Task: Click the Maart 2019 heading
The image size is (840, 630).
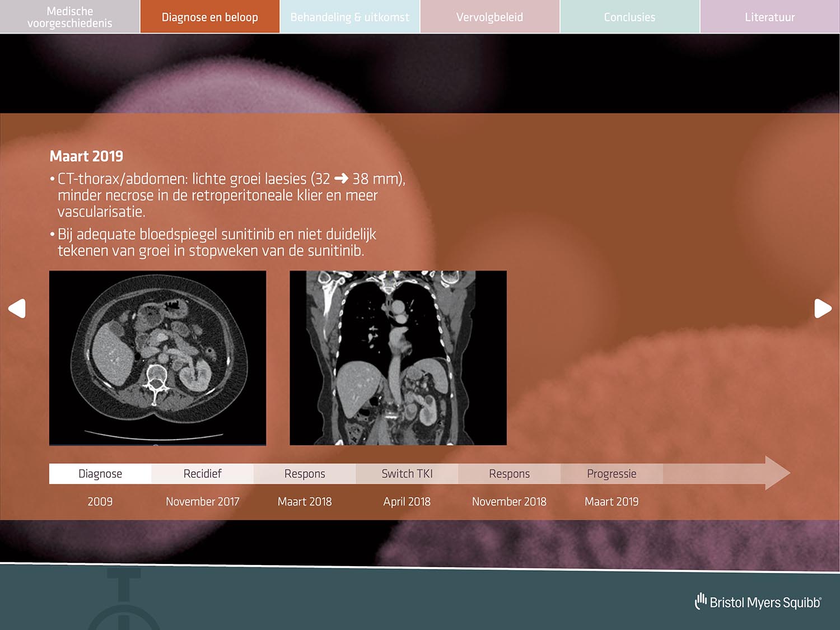Action: [86, 156]
